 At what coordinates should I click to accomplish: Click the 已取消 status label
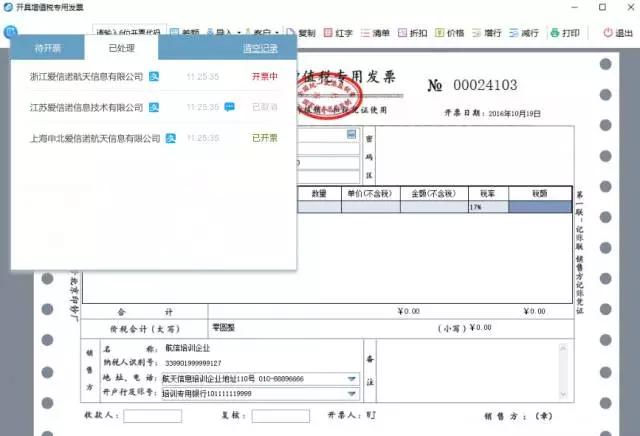264,107
